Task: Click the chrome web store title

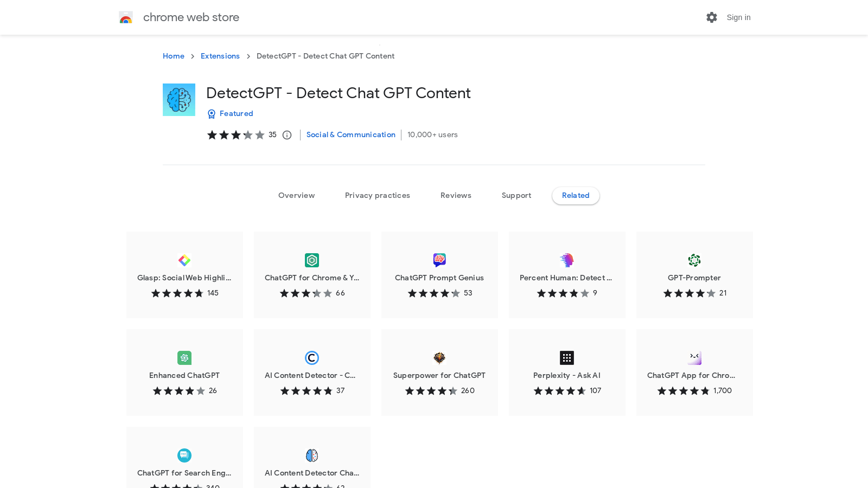Action: pyautogui.click(x=191, y=17)
